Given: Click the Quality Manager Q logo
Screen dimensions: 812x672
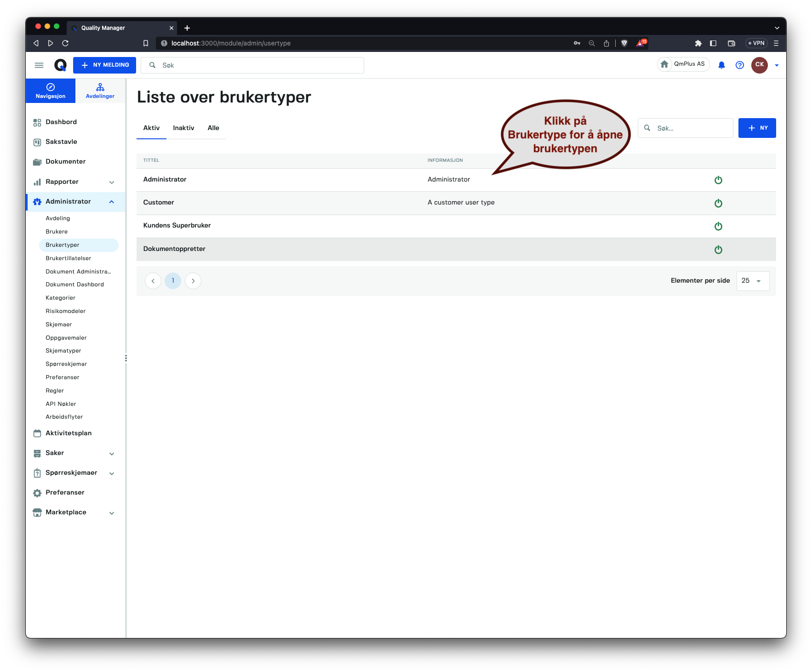Looking at the screenshot, I should [x=60, y=65].
